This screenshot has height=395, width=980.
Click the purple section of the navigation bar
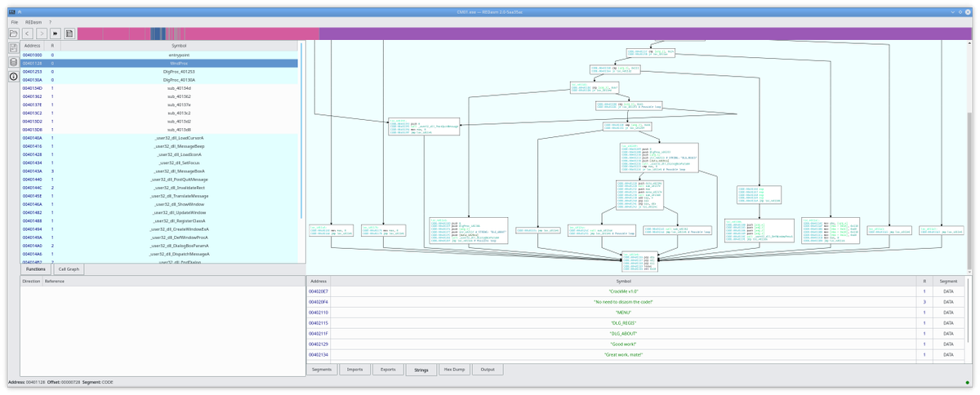[x=645, y=33]
